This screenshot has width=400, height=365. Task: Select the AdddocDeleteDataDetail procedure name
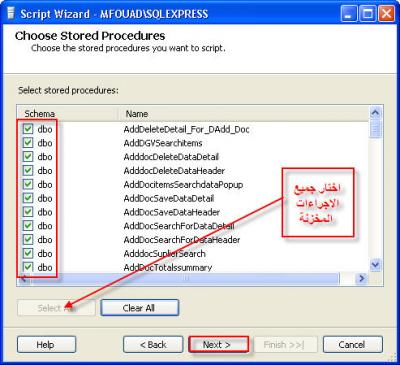coord(171,157)
